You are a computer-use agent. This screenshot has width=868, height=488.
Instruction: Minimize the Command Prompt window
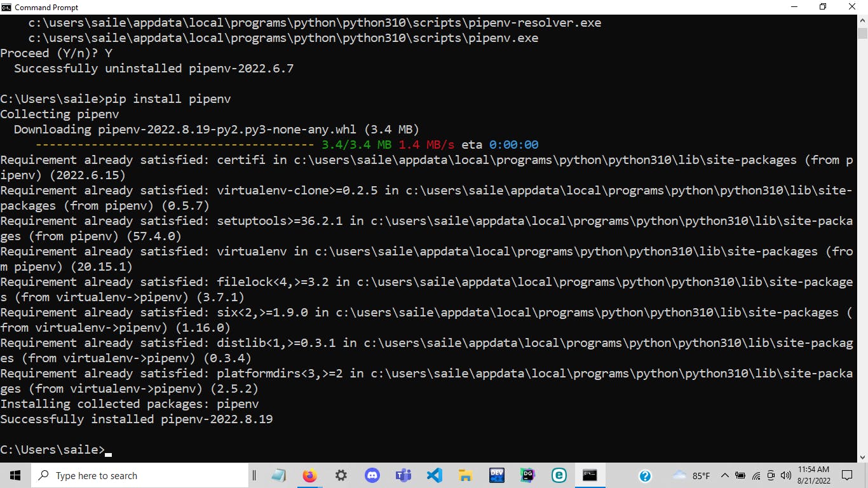point(794,7)
